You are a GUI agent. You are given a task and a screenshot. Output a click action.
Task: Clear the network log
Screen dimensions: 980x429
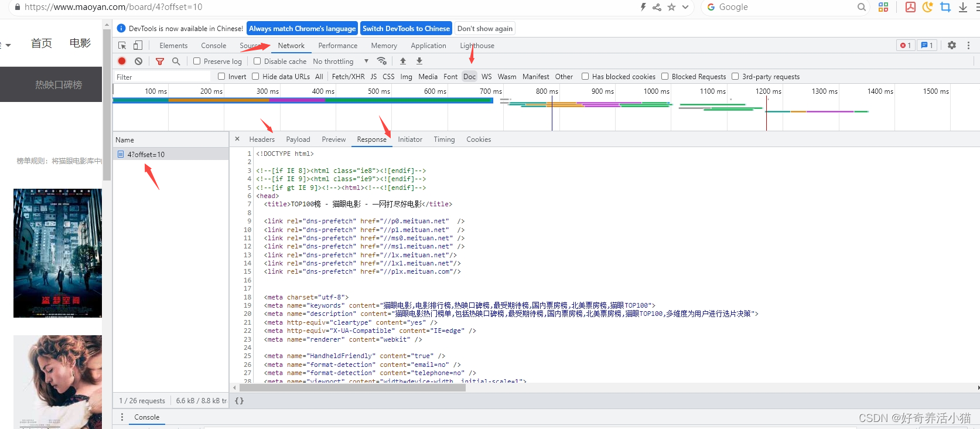tap(138, 61)
